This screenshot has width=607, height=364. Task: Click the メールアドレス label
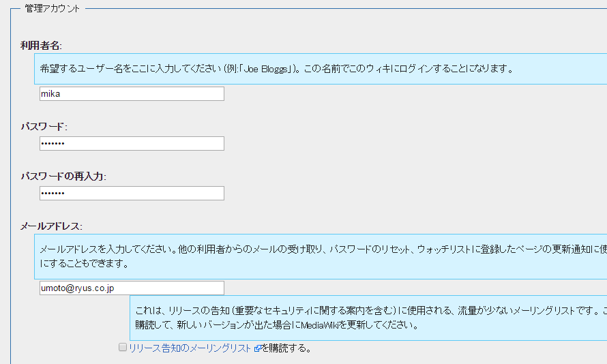pos(51,226)
